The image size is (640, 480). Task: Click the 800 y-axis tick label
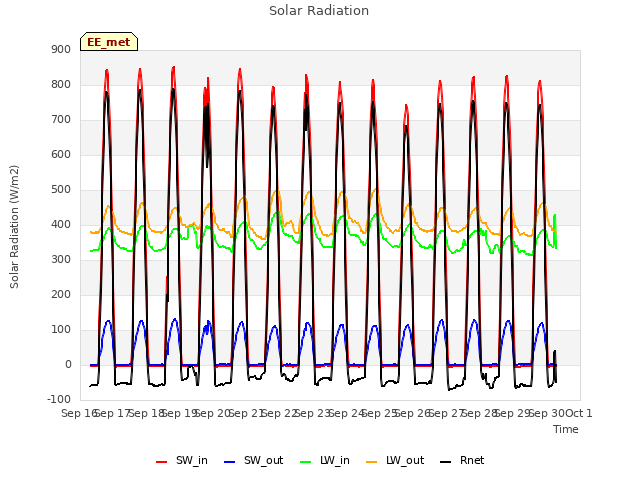[x=61, y=84]
